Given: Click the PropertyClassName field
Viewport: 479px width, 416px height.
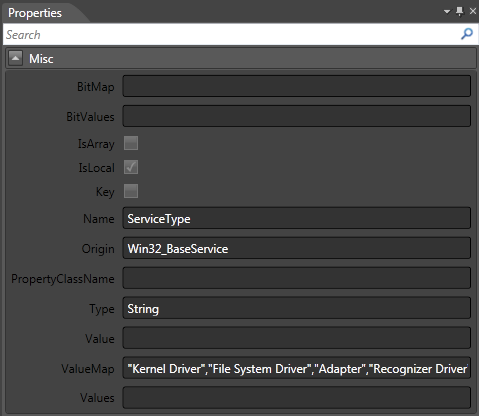Looking at the screenshot, I should [297, 278].
